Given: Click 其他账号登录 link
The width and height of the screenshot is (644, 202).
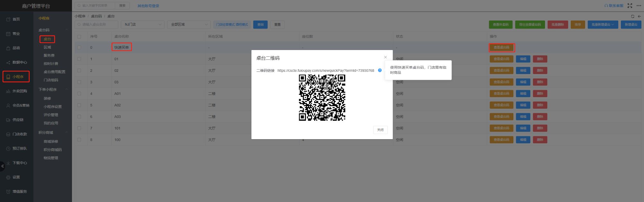Looking at the screenshot, I should tap(148, 6).
